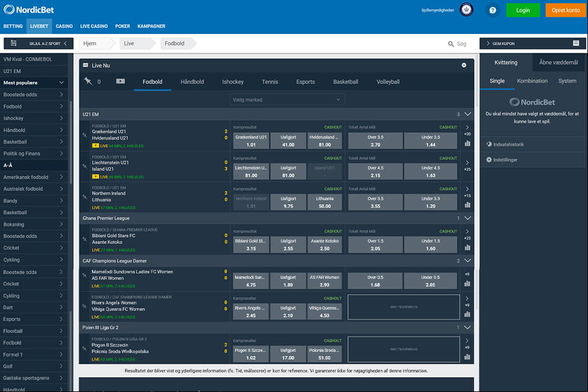Click the search magnifier icon
The height and width of the screenshot is (392, 588).
(x=451, y=44)
